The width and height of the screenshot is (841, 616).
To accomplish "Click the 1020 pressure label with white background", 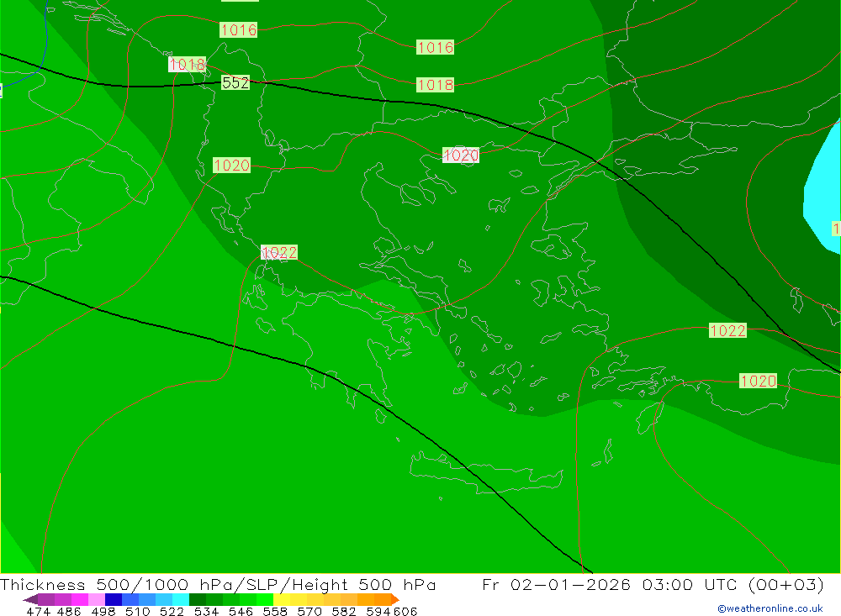I will point(461,155).
